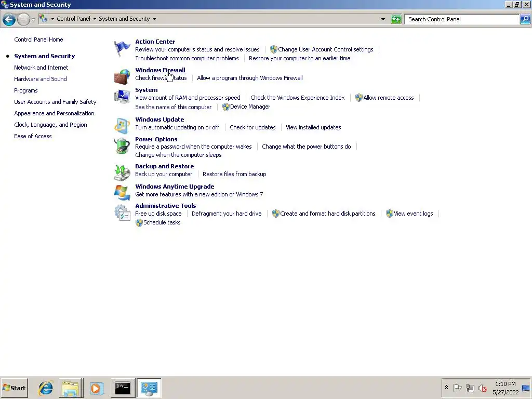Click the taskbar clock and date
The height and width of the screenshot is (399, 532).
pyautogui.click(x=506, y=388)
